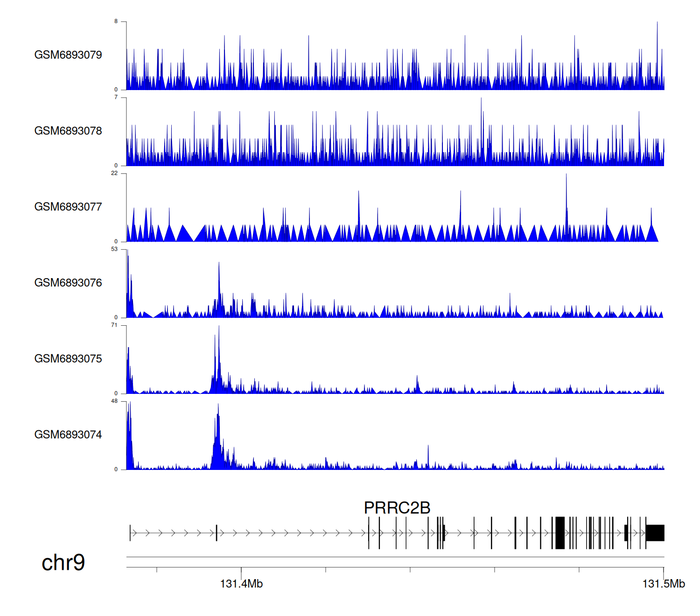The image size is (700, 616).
Task: Click the 131.4Mb axis position label
Action: click(x=241, y=584)
